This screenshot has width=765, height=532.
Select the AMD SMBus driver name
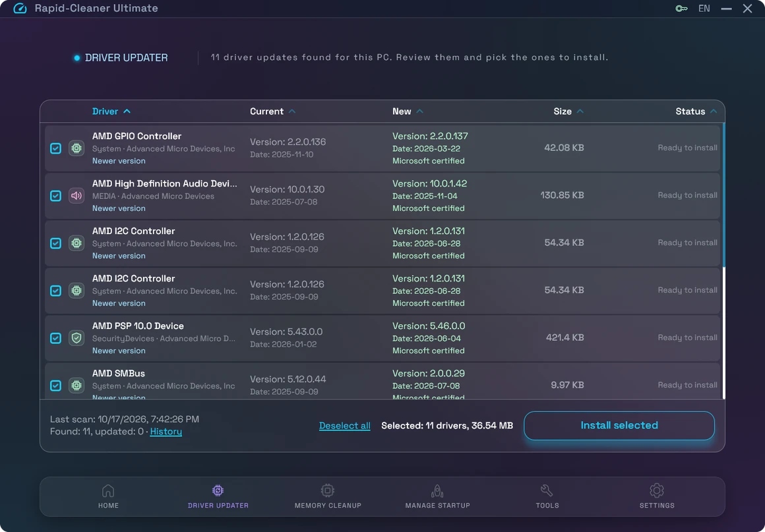pyautogui.click(x=119, y=374)
